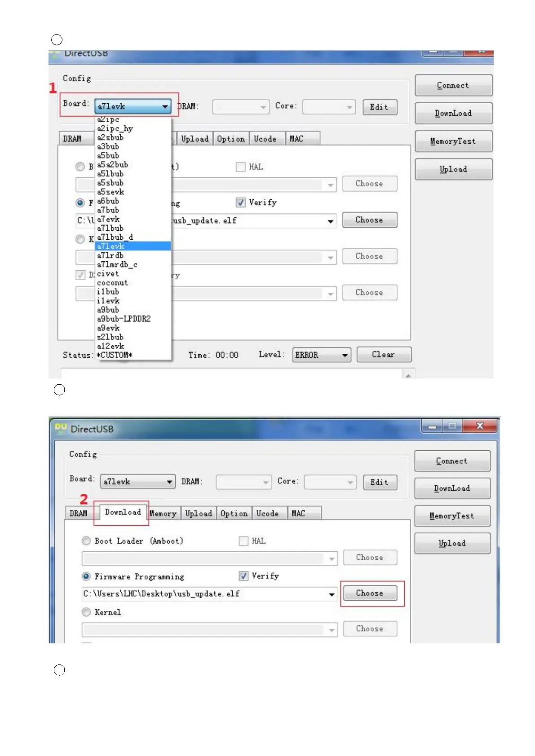Toggle Verify checkbox in the lower screenshot
The width and height of the screenshot is (535, 756).
[243, 576]
